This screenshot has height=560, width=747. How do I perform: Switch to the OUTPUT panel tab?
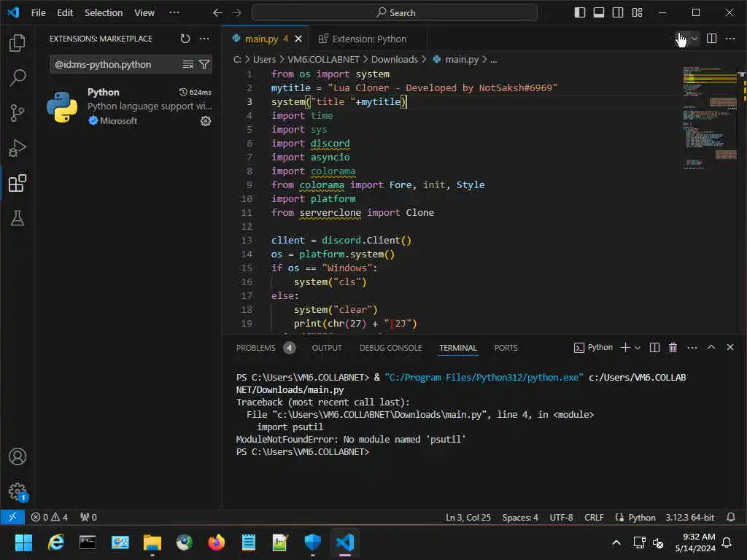[x=327, y=348]
